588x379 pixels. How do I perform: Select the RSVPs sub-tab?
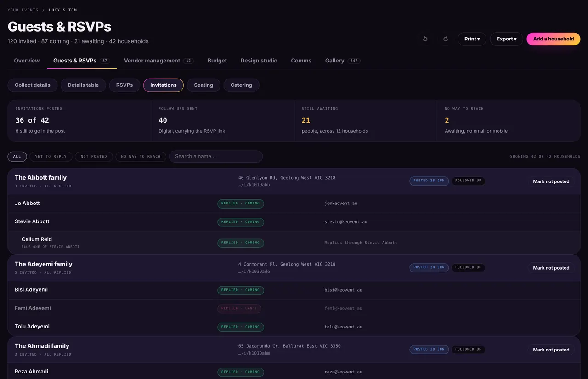(124, 85)
